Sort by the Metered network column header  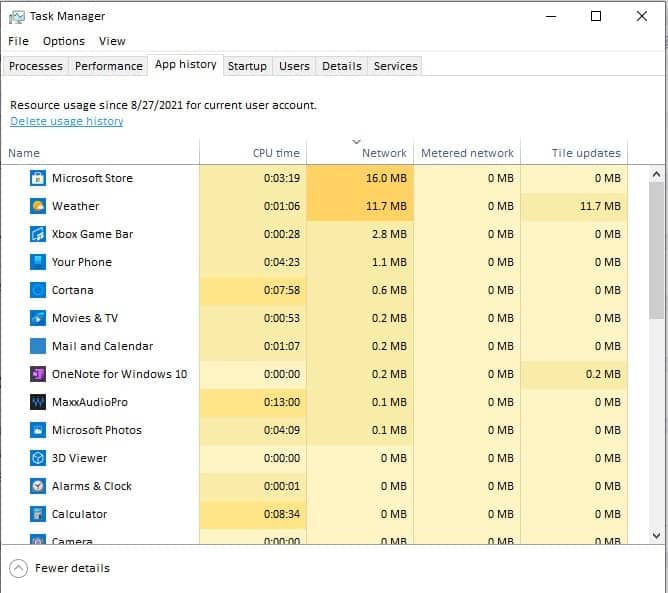467,153
